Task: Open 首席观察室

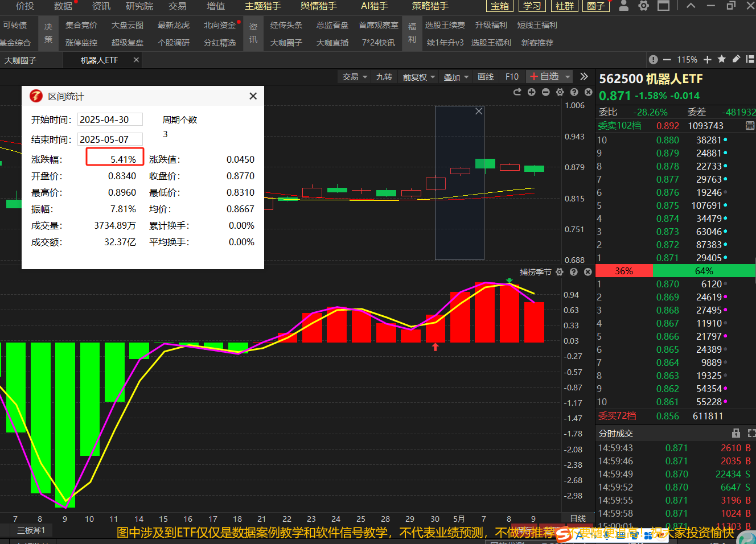Action: pos(379,25)
